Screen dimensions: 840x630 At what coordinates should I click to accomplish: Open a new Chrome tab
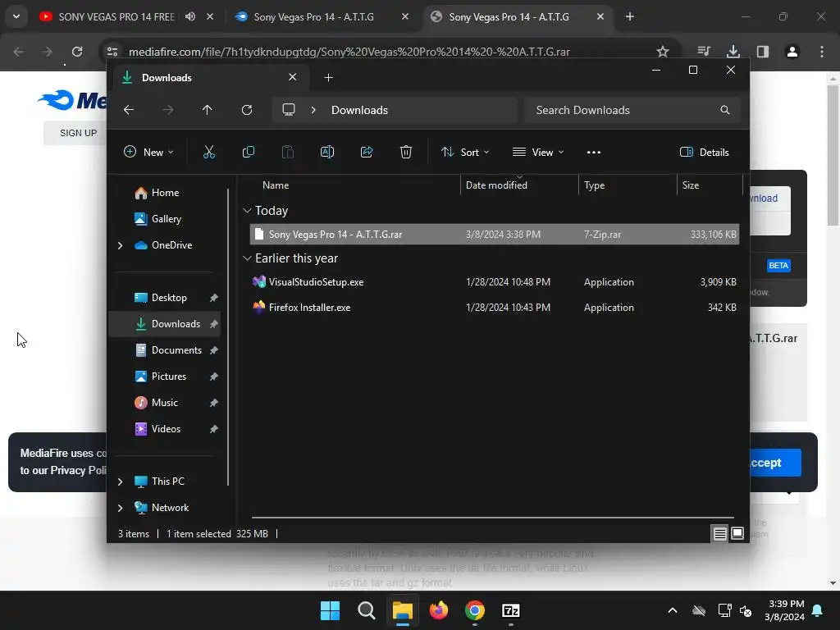pos(630,16)
